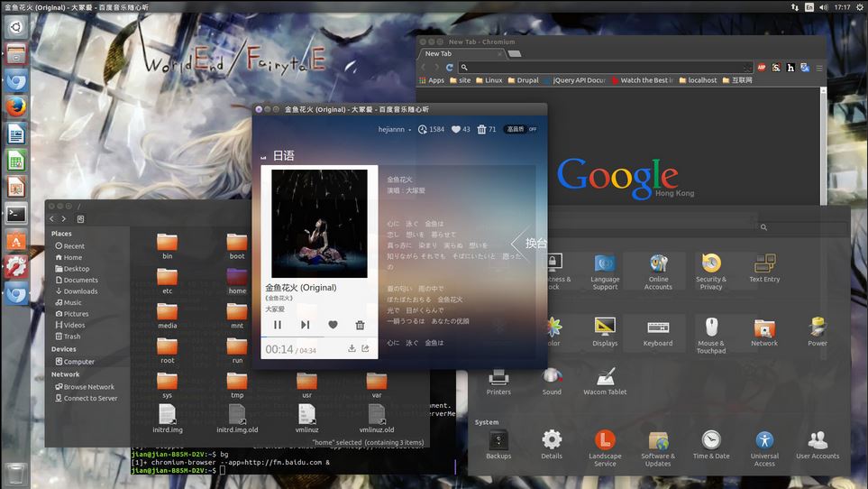Pause the song in the music player
Image resolution: width=868 pixels, height=489 pixels.
278,325
